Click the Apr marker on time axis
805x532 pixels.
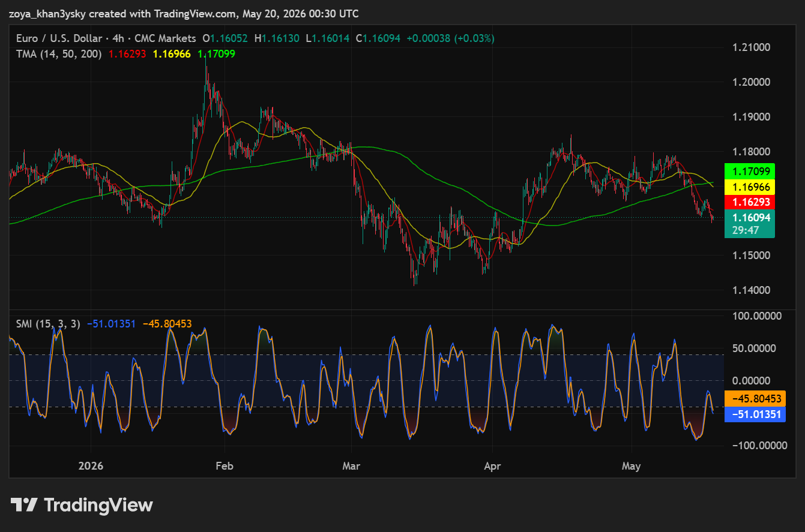point(492,466)
